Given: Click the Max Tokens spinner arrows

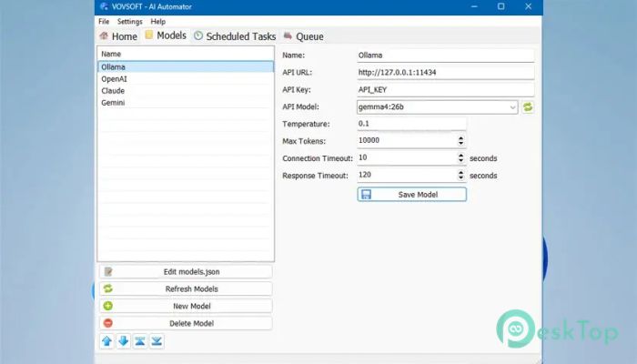Looking at the screenshot, I should pyautogui.click(x=460, y=140).
